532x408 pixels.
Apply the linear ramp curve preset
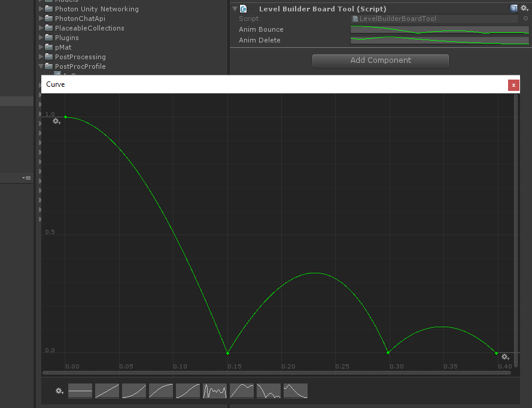(x=107, y=391)
